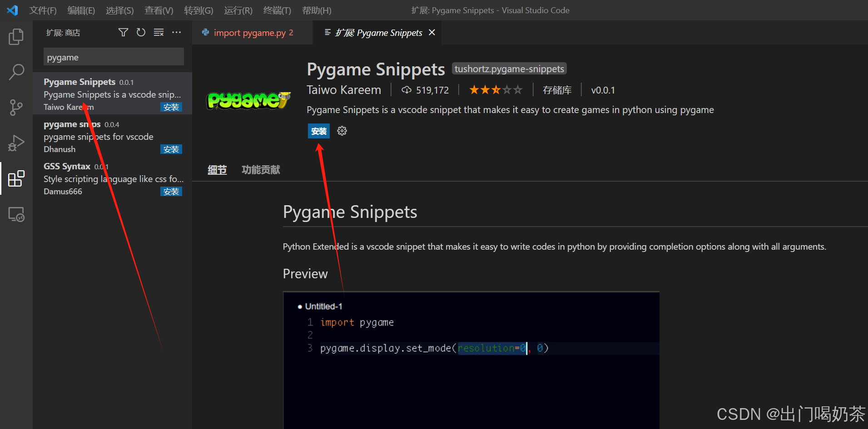
Task: Filter extensions with the funnel icon
Action: (123, 32)
